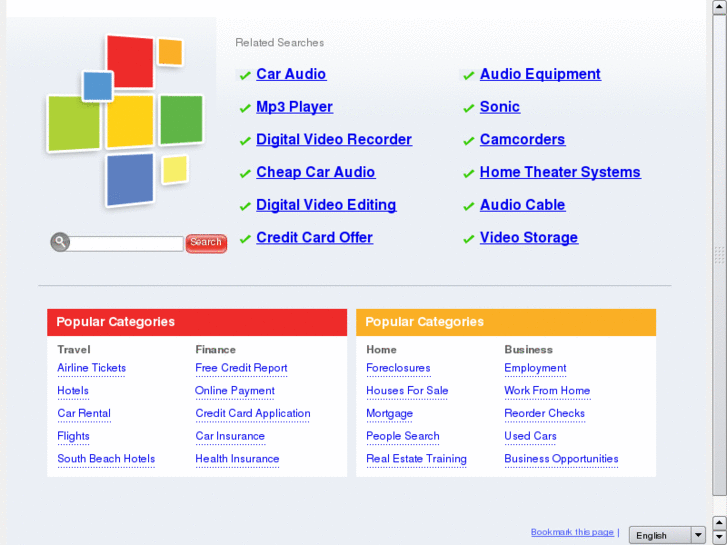Follow the Cheap Car Audio link

[x=316, y=172]
